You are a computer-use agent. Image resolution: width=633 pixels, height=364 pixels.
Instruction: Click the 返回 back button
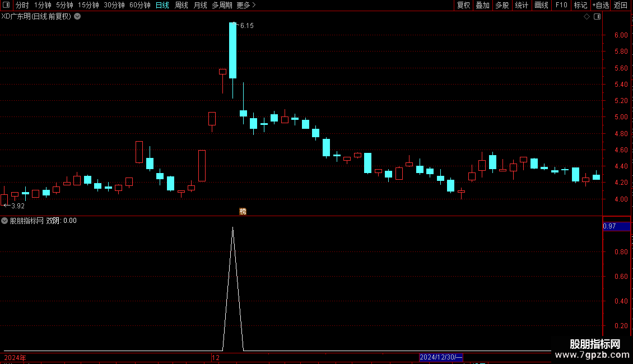click(x=621, y=5)
